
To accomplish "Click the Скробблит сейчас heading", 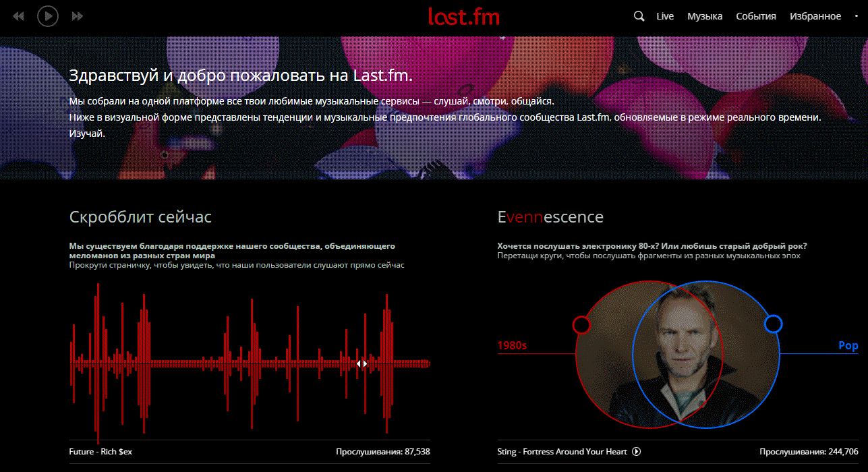I will point(140,217).
